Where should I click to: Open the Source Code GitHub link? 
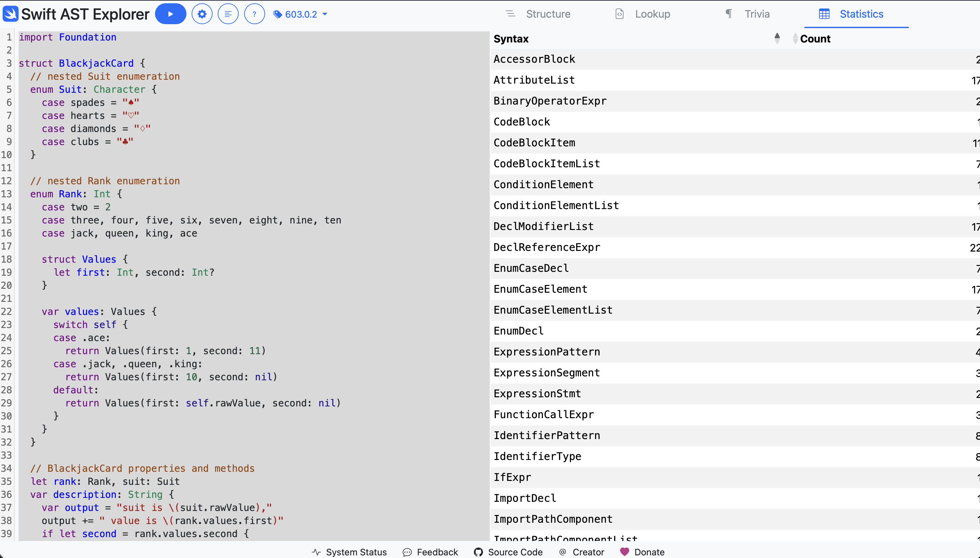[508, 552]
